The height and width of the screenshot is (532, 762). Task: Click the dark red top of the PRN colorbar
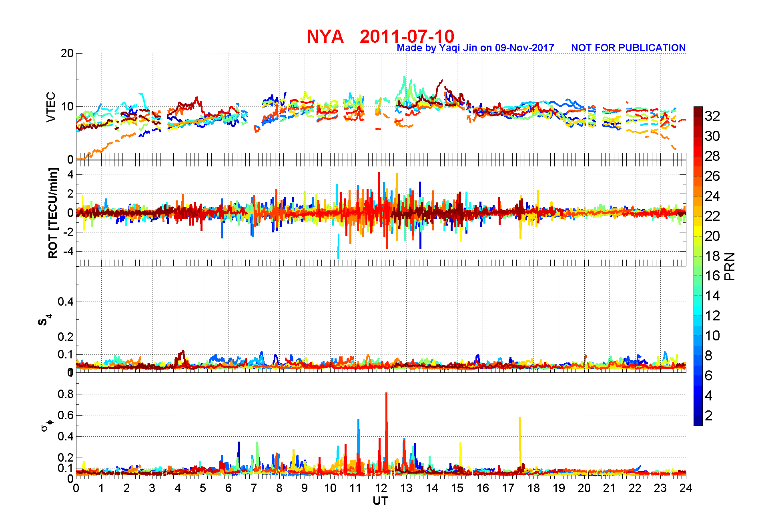(698, 111)
